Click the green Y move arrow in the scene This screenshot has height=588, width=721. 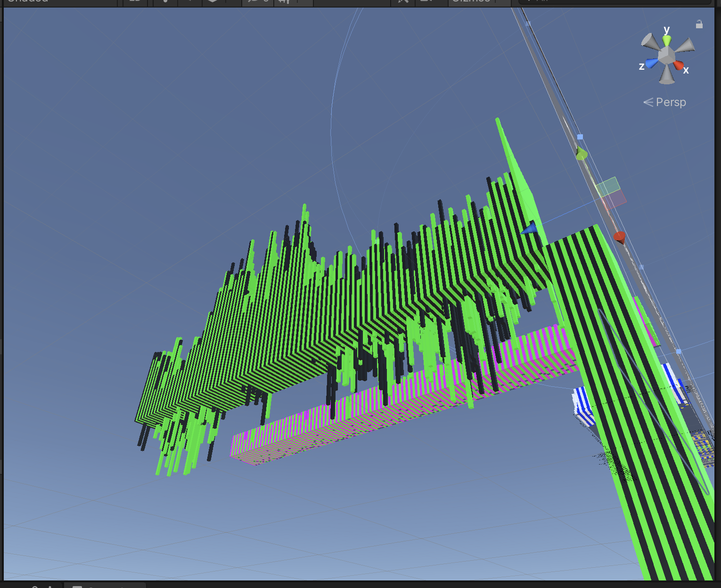click(x=582, y=153)
